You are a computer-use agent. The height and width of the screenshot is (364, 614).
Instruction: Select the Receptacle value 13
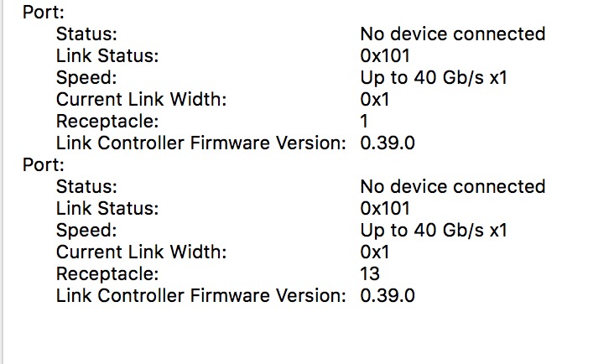pos(370,274)
